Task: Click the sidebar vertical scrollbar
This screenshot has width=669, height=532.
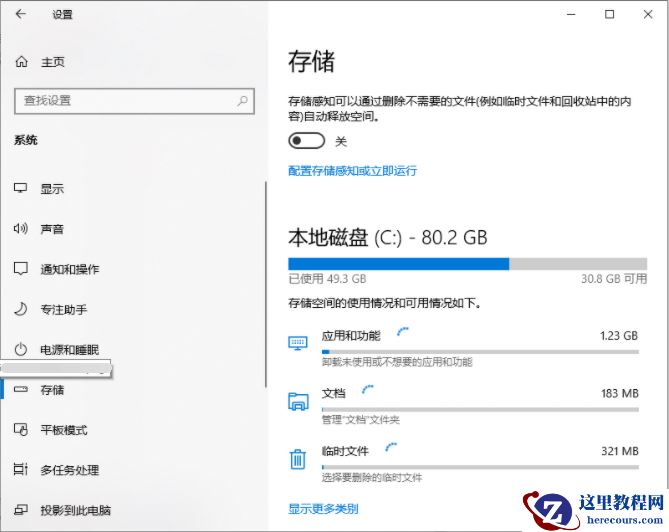Action: (x=266, y=284)
